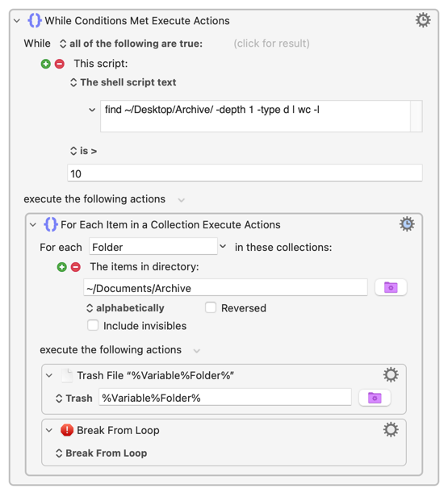Click the comparison value field containing 10

[245, 173]
